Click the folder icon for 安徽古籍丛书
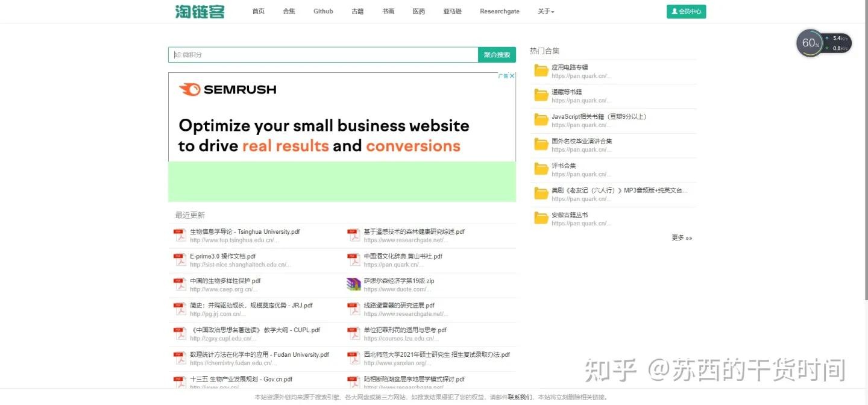This screenshot has height=405, width=868. (541, 219)
